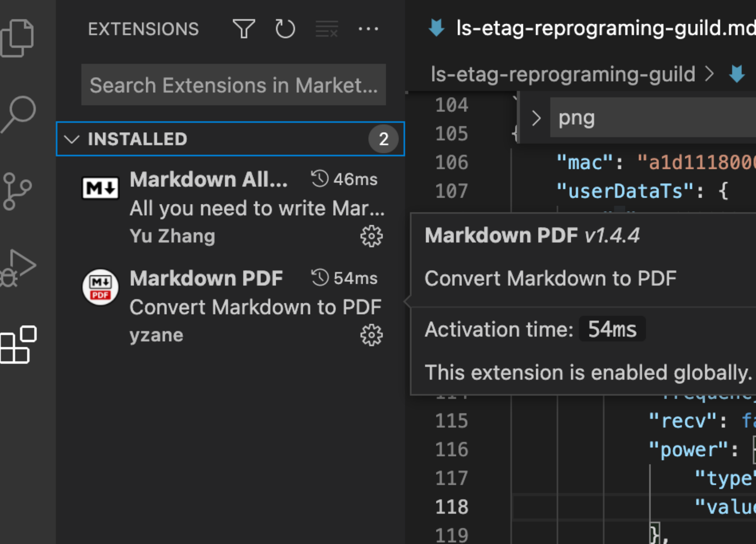Expand the png folder chevron
756x544 pixels.
click(536, 118)
